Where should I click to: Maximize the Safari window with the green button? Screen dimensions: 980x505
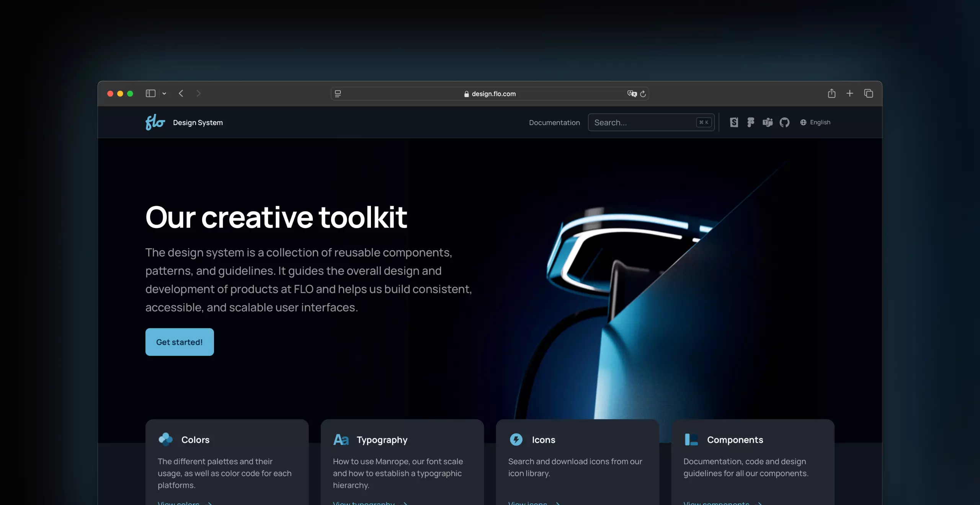(x=130, y=94)
